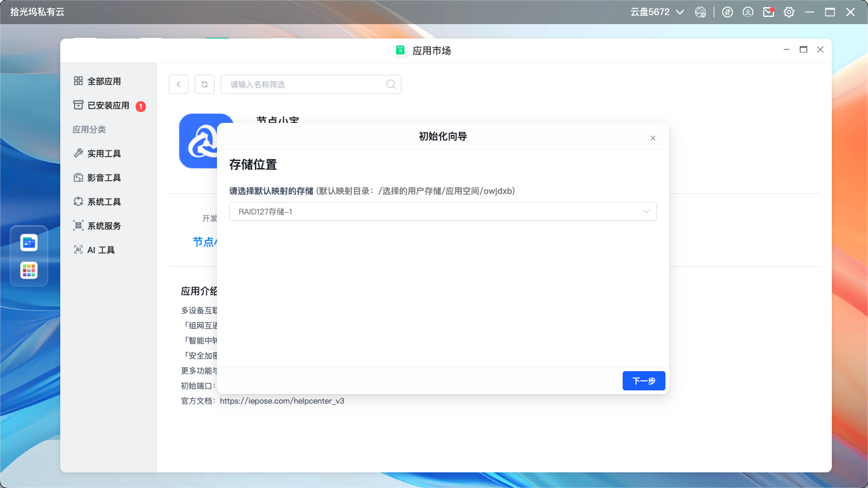Viewport: 868px width, 488px height.
Task: Open the mail icon with red notification badge
Action: point(768,11)
